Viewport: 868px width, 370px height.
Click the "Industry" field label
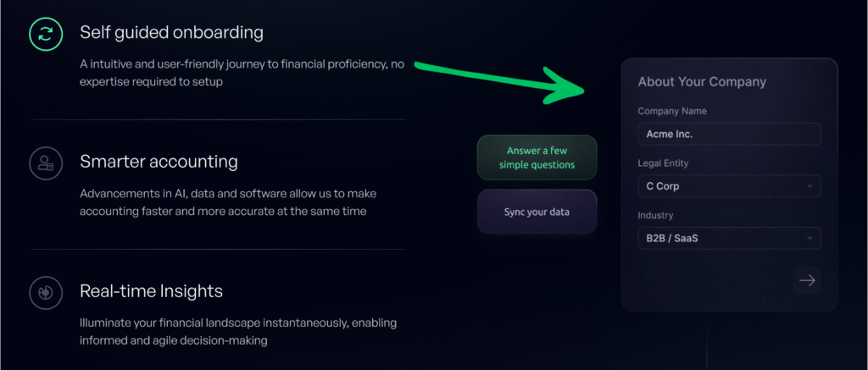click(655, 216)
